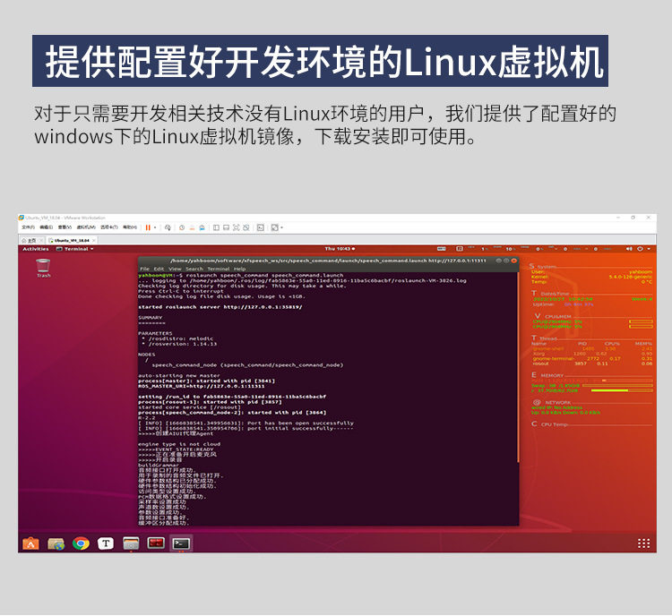The height and width of the screenshot is (616, 672).
Task: Open the stretch display dropdown arrow
Action: tap(281, 227)
